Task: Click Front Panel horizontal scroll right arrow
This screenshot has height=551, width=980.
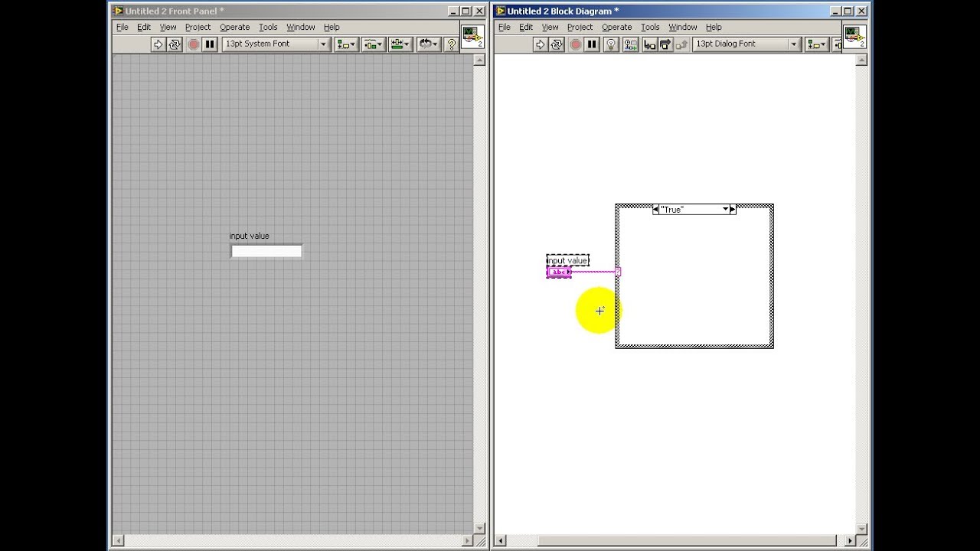Action: click(x=468, y=541)
